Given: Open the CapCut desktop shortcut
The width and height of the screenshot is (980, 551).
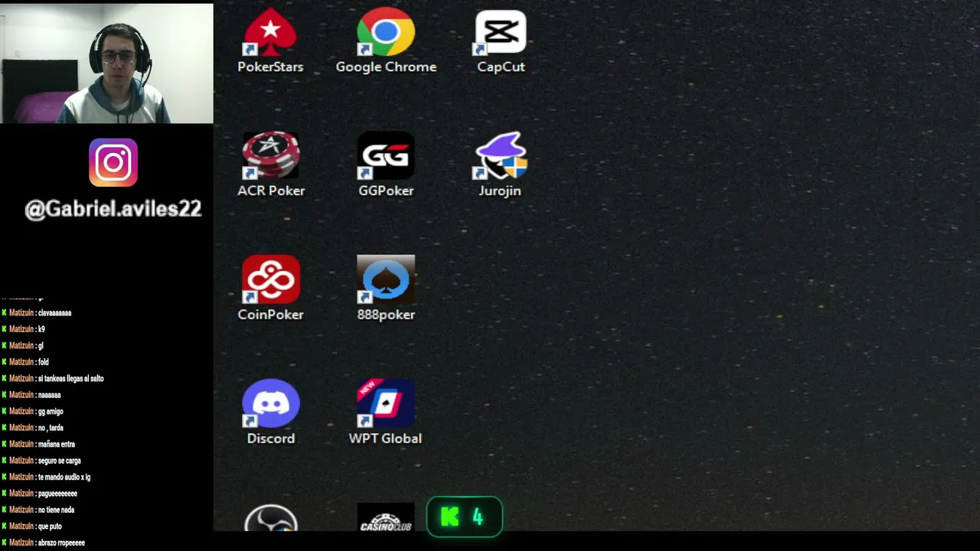Looking at the screenshot, I should pos(501,42).
